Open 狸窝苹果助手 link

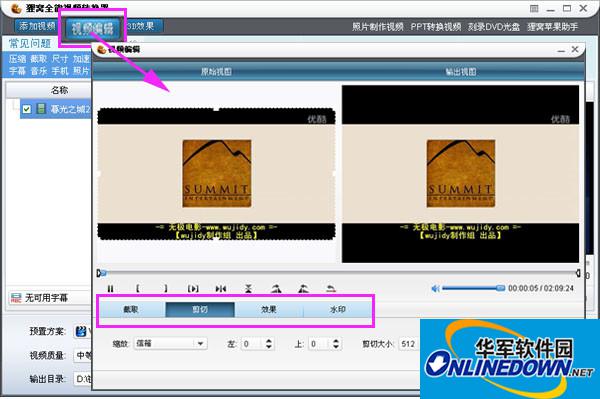pos(553,27)
